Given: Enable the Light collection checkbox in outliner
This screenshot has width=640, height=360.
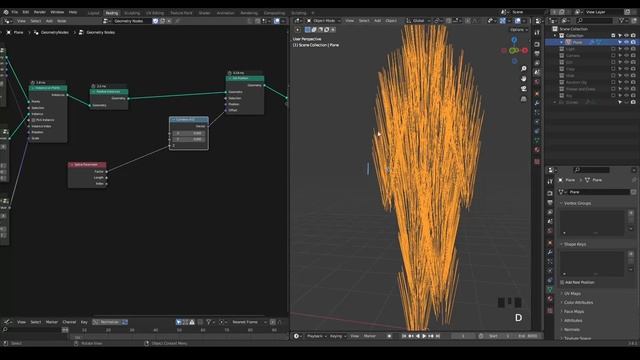Looking at the screenshot, I should click(x=613, y=49).
